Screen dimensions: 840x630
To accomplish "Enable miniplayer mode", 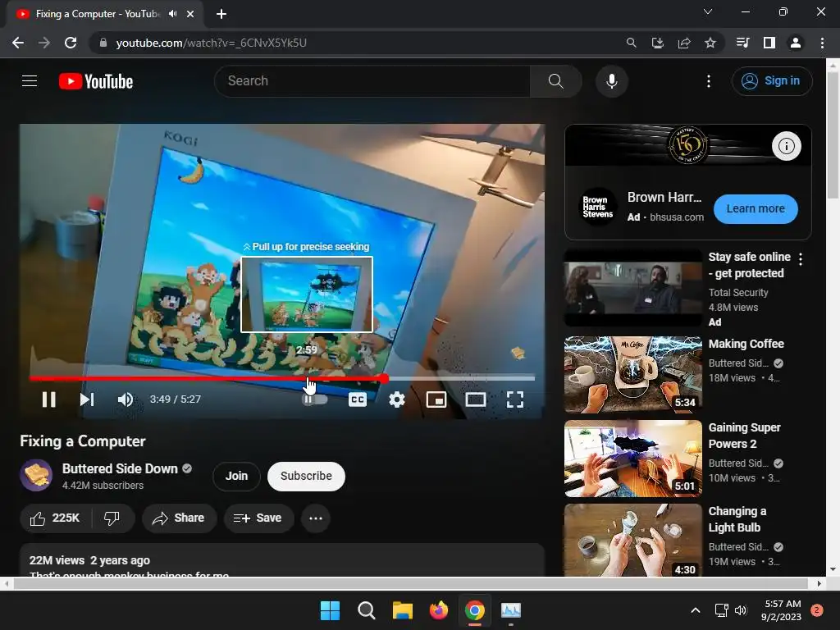I will [x=436, y=399].
